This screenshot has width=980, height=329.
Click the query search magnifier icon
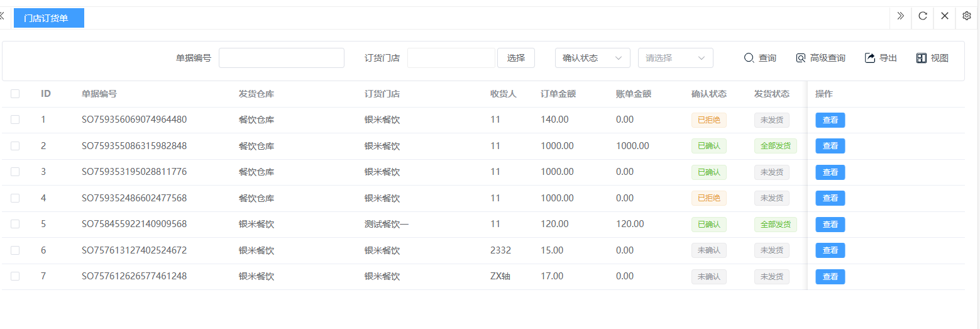pos(749,58)
